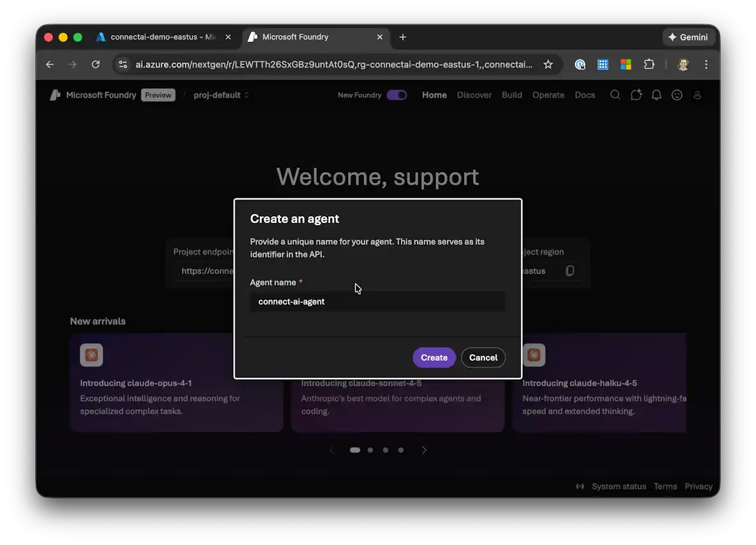Open the user account profile icon
Viewport: 756px width, 545px height.
pos(697,95)
